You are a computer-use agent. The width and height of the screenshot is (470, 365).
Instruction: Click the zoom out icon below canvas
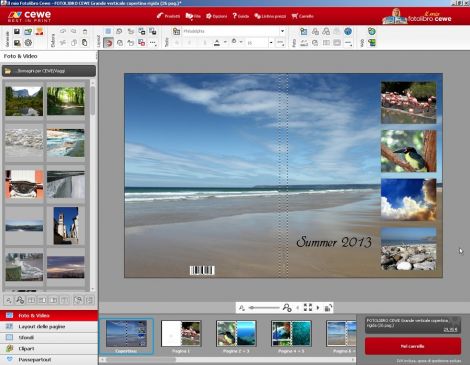point(242,308)
